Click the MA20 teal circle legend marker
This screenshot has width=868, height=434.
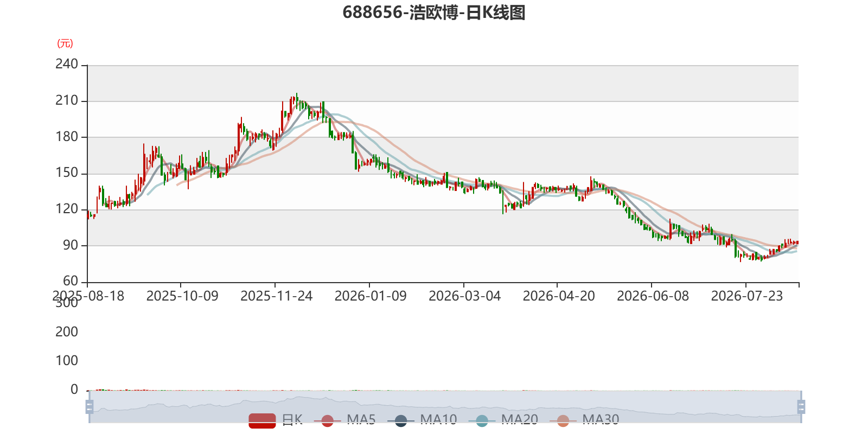[x=482, y=420]
